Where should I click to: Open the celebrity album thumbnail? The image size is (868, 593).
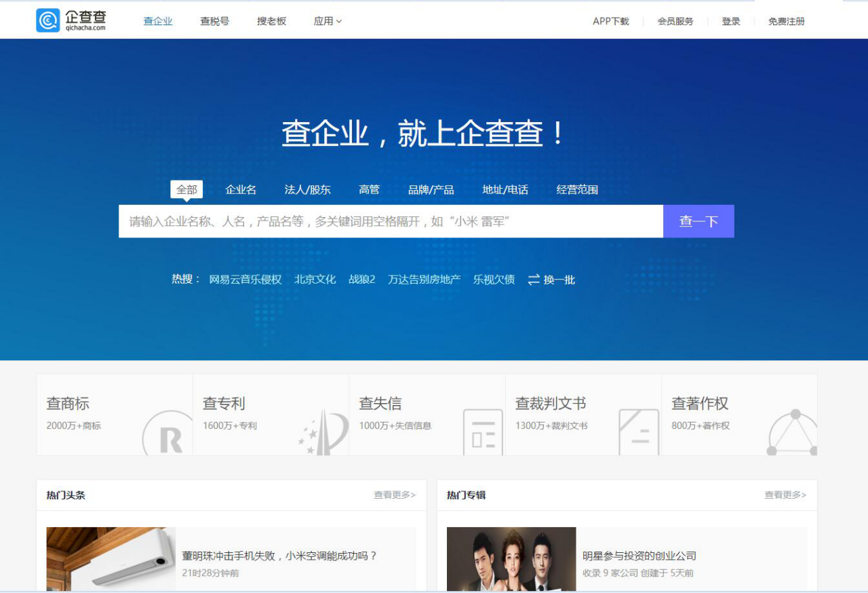511,559
